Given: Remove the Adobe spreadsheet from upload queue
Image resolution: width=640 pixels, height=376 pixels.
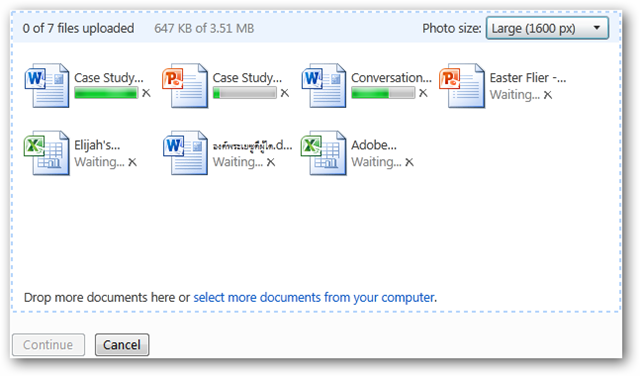Looking at the screenshot, I should click(x=409, y=162).
